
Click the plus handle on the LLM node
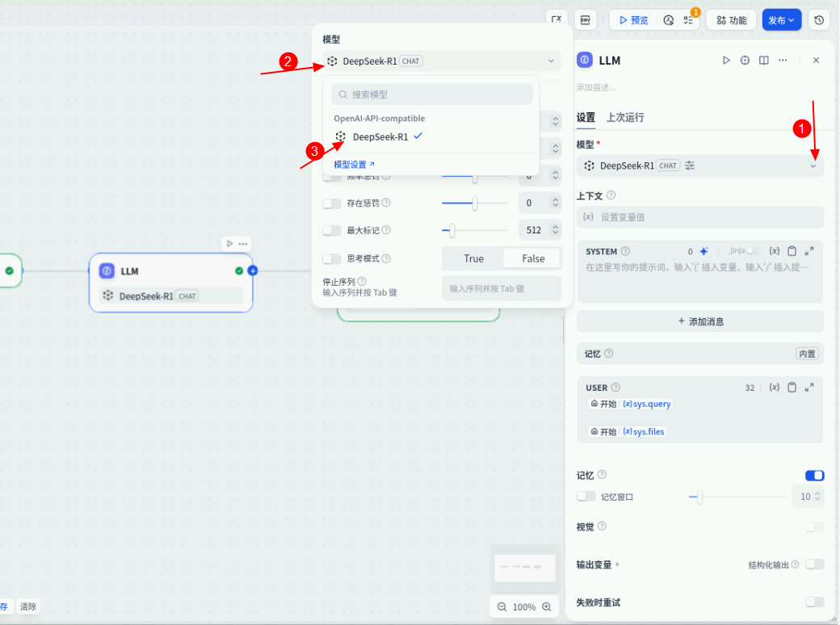point(253,271)
